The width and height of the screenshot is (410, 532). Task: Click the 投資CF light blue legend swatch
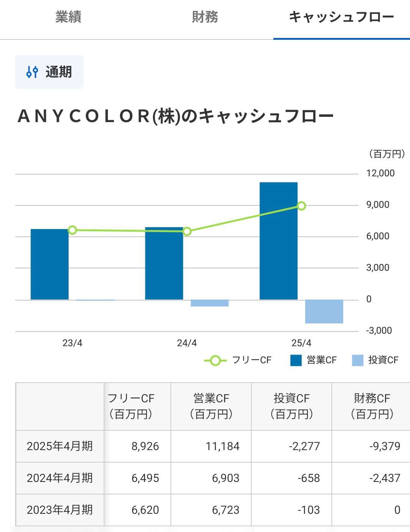click(x=358, y=360)
